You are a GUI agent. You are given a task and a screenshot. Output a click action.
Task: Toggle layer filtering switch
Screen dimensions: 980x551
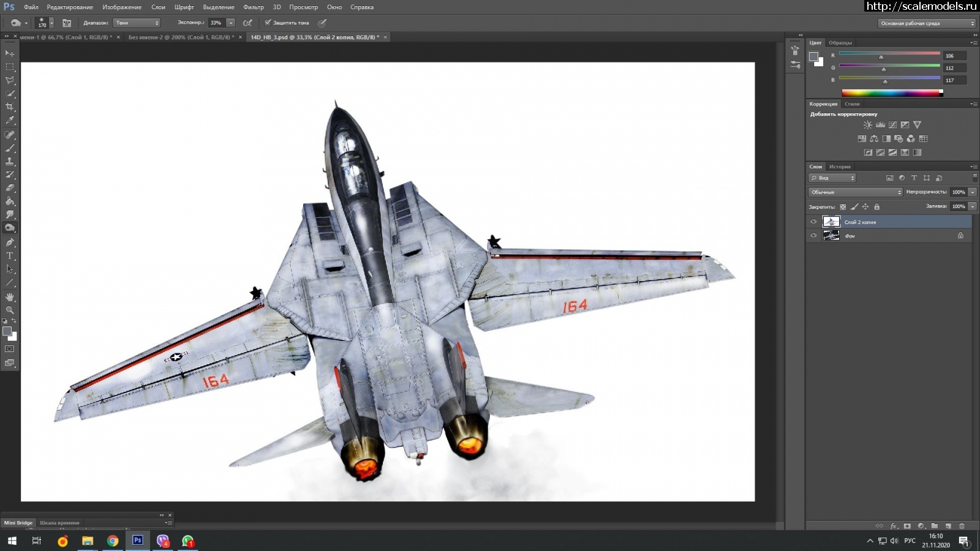pos(975,178)
